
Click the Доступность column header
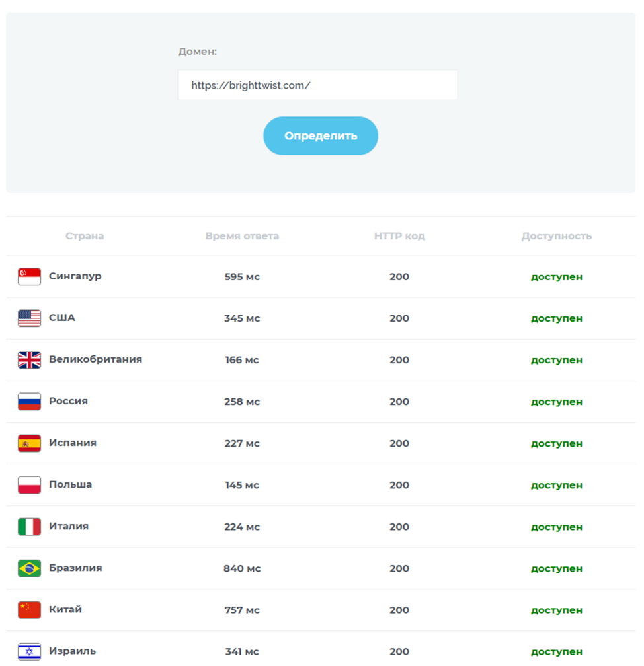pos(557,236)
